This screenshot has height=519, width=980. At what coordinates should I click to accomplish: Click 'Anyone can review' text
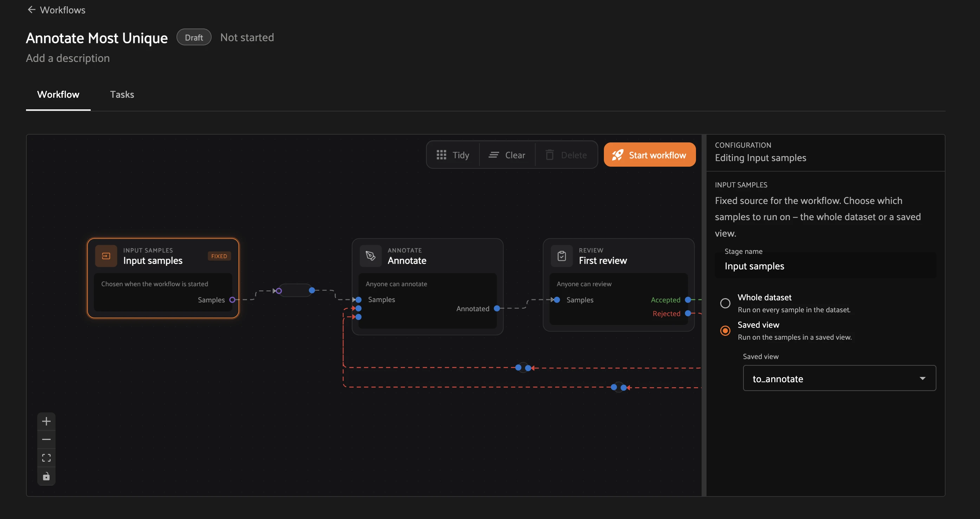(x=584, y=284)
